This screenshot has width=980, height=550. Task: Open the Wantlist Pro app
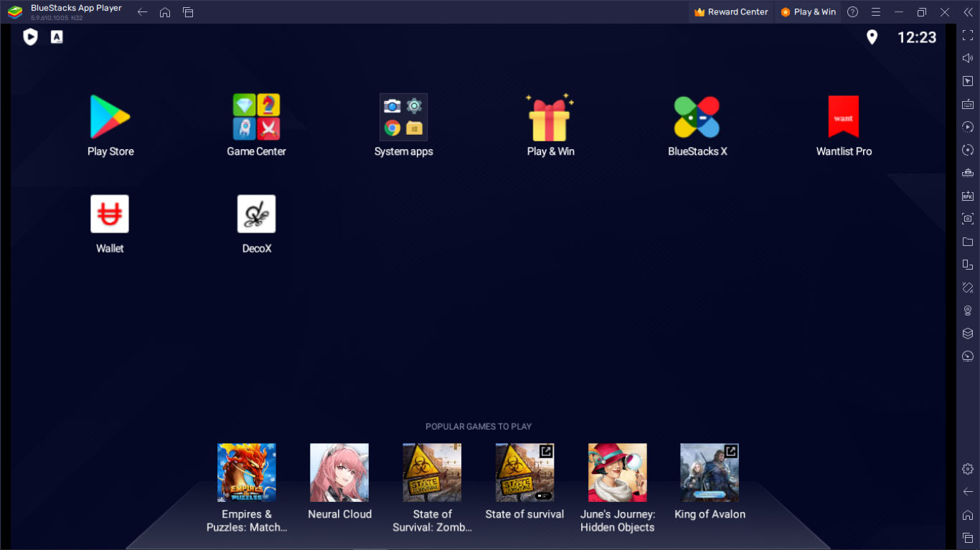click(844, 117)
